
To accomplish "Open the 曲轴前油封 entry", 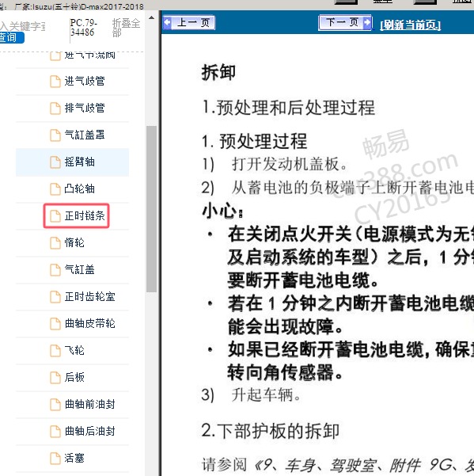I will (x=89, y=405).
